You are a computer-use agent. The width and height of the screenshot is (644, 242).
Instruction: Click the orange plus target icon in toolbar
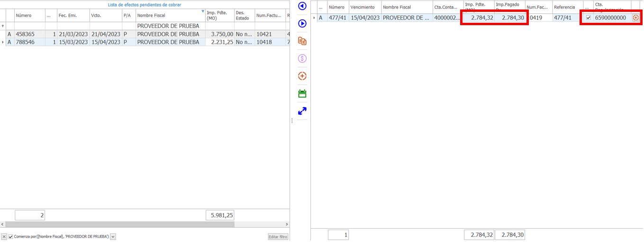(302, 76)
